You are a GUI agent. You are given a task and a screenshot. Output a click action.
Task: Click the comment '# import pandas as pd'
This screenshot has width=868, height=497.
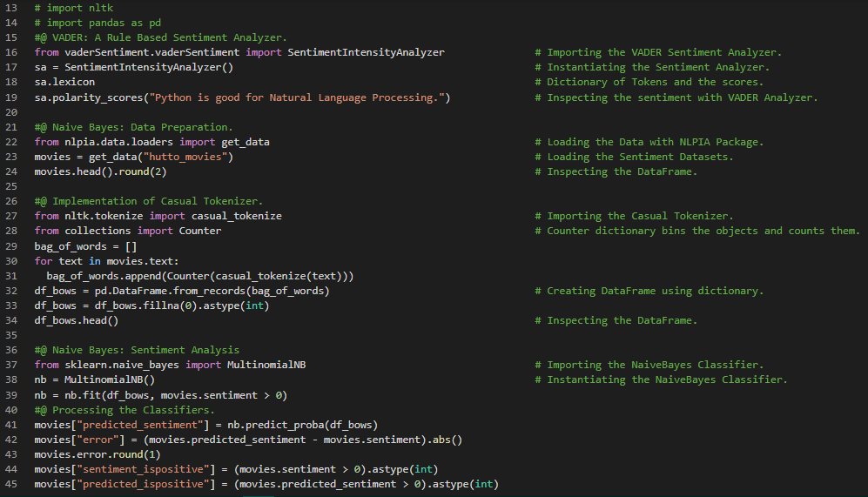[98, 23]
